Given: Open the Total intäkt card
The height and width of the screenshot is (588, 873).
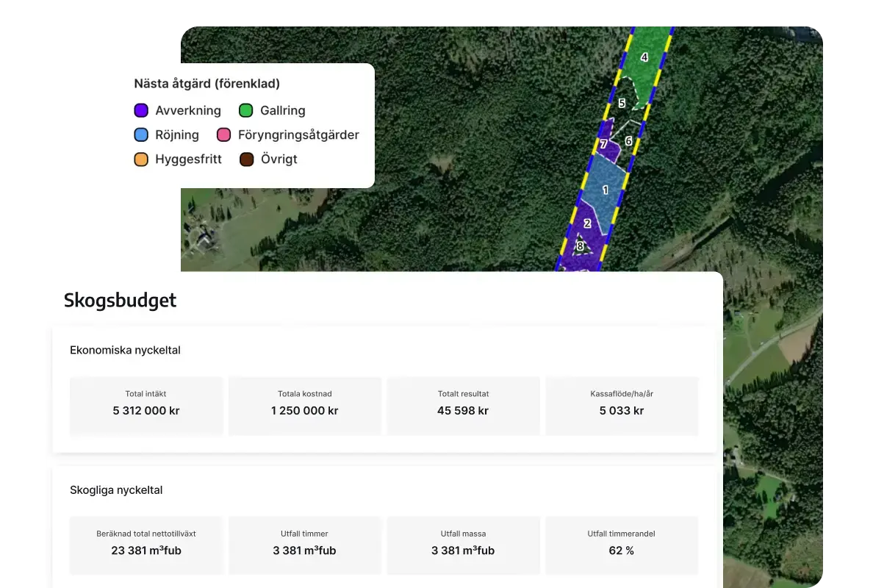Looking at the screenshot, I should coord(146,404).
